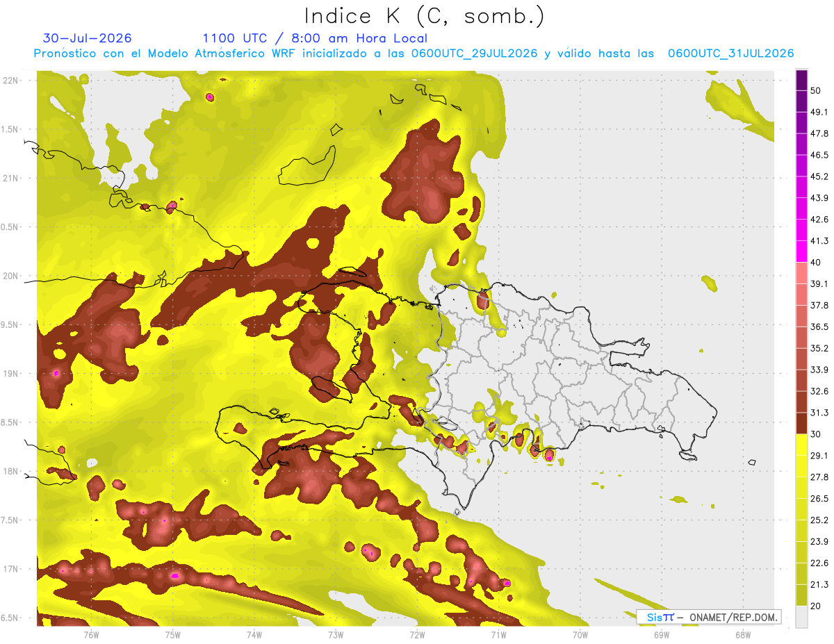Click the colorbar value '45.2'
This screenshot has width=834, height=644.
click(x=819, y=176)
